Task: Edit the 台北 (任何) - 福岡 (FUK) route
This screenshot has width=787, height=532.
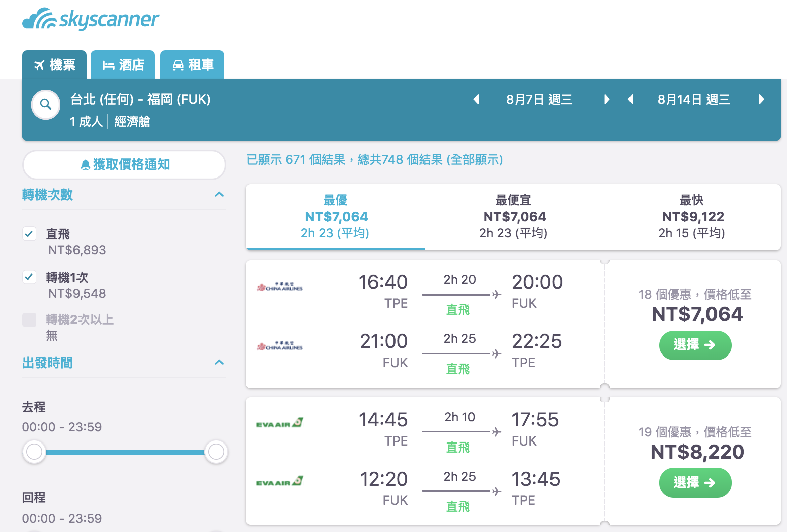Action: click(x=140, y=99)
